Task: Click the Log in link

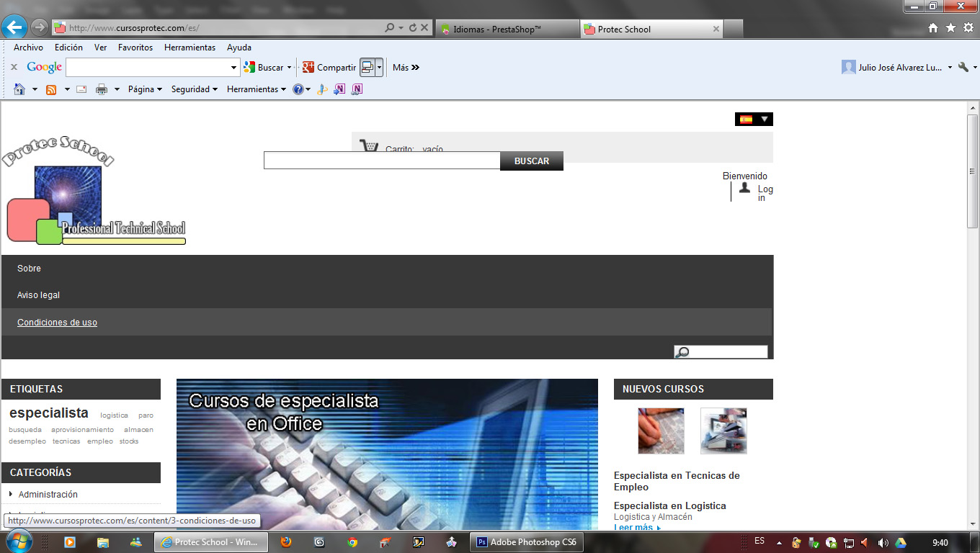Action: pos(765,193)
